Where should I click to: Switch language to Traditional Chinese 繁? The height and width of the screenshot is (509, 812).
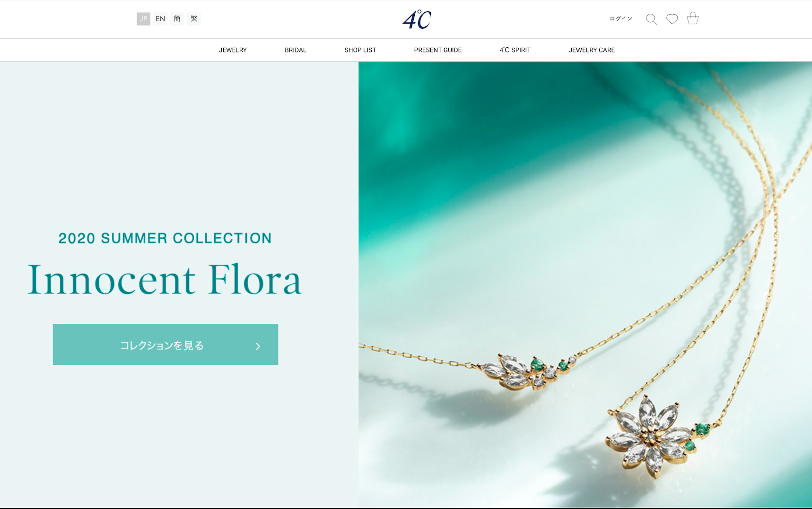pos(194,19)
